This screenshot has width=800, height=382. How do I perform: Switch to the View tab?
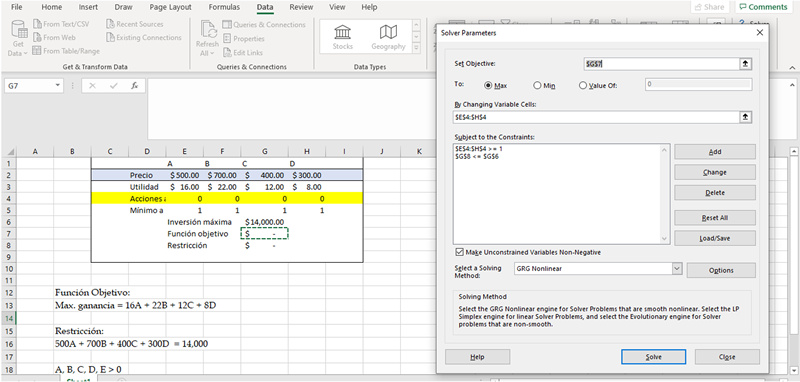[337, 7]
